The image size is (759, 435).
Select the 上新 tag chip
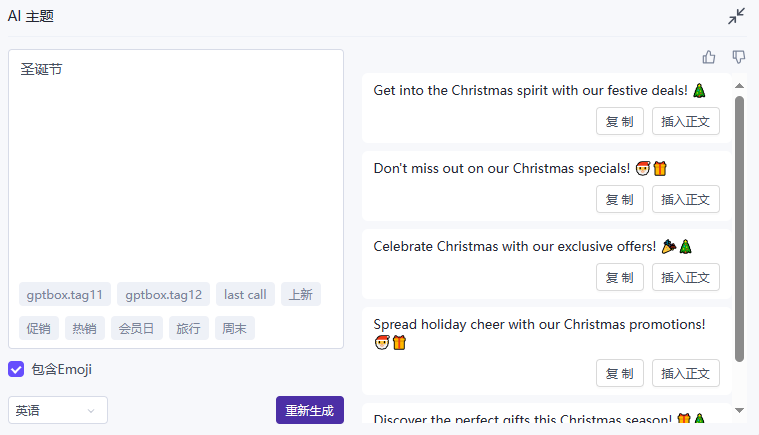(x=301, y=294)
